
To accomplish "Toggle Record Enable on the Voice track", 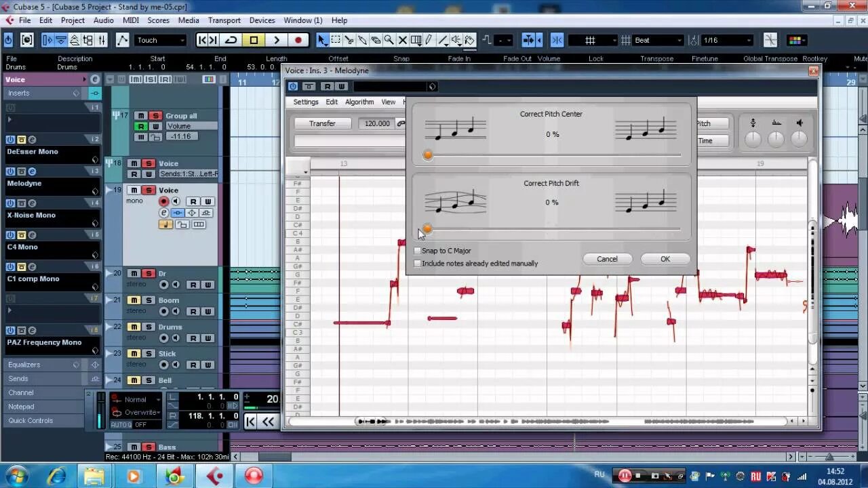I will click(163, 201).
